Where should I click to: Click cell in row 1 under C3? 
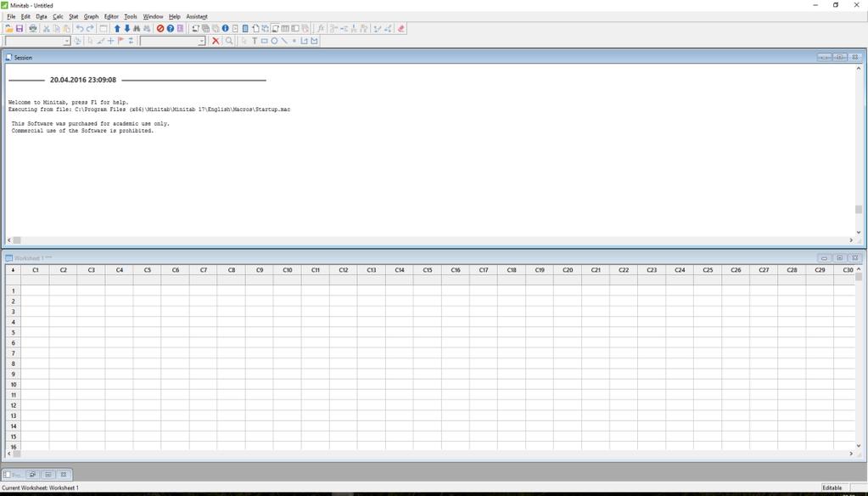92,291
